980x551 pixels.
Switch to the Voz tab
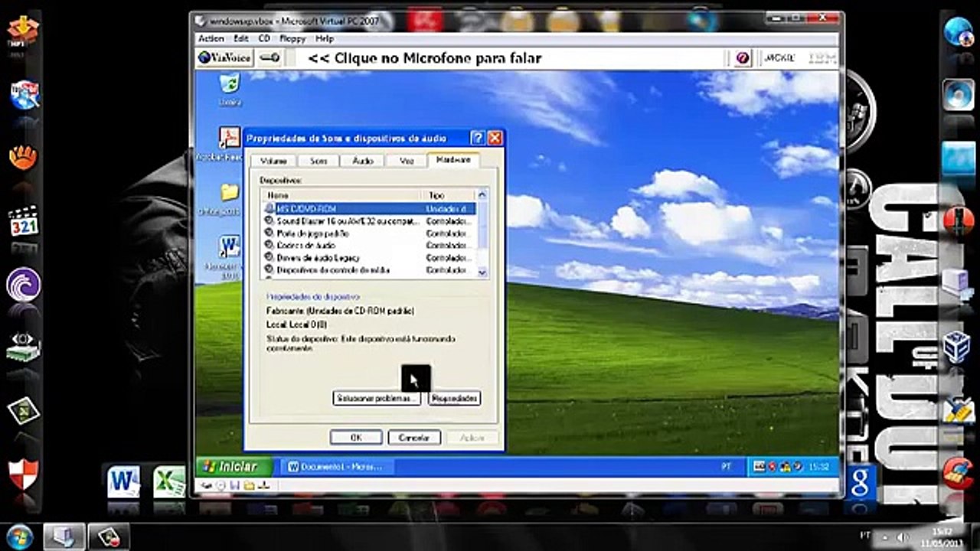[x=406, y=161]
